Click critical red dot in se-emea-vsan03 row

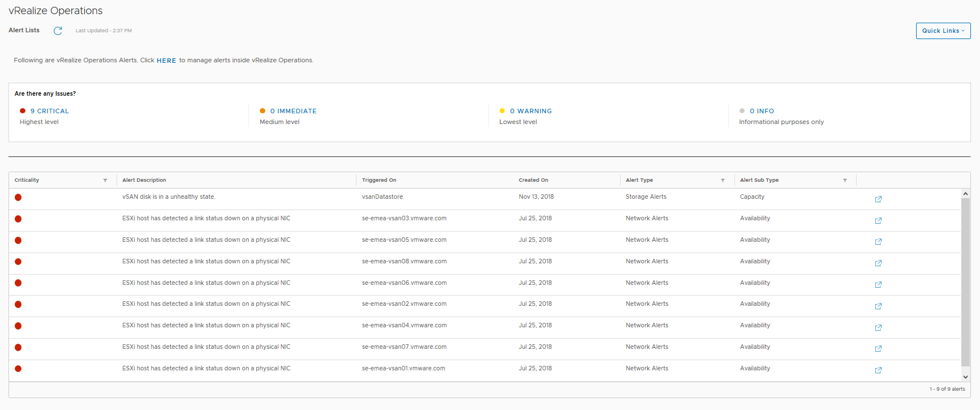pos(18,219)
